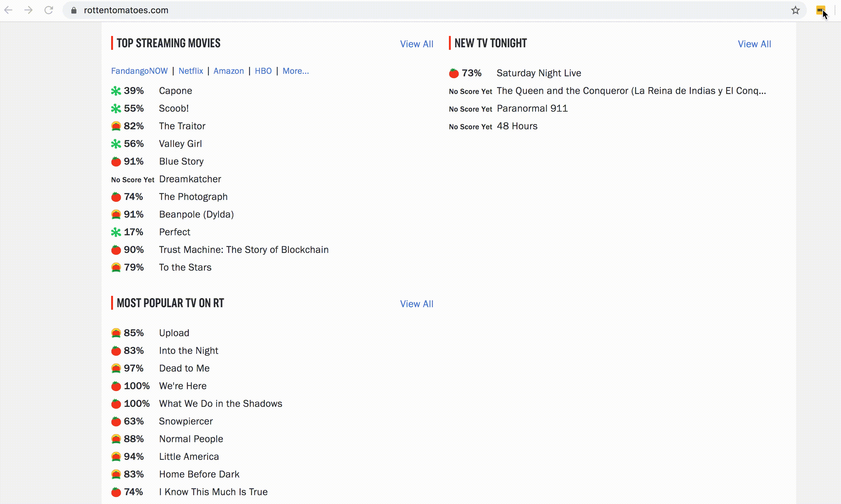Switch to the HBO streaming filter
Image resolution: width=841 pixels, height=504 pixels.
263,71
